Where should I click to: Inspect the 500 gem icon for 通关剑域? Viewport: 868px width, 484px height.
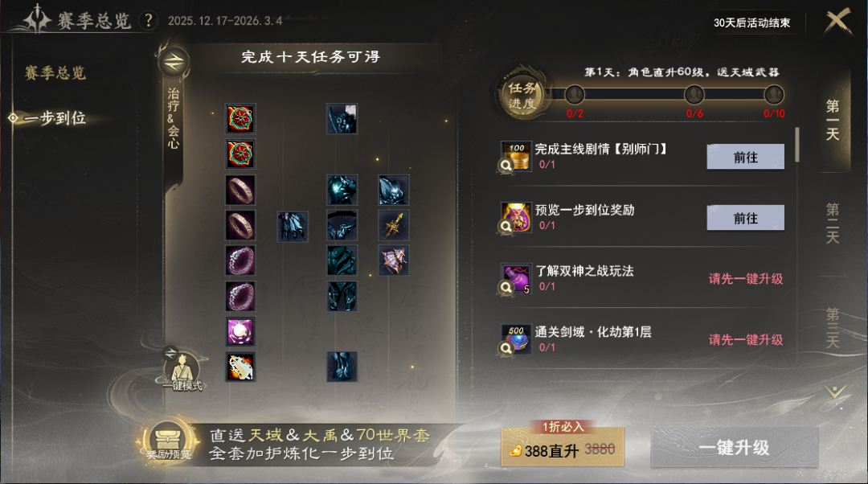click(516, 339)
